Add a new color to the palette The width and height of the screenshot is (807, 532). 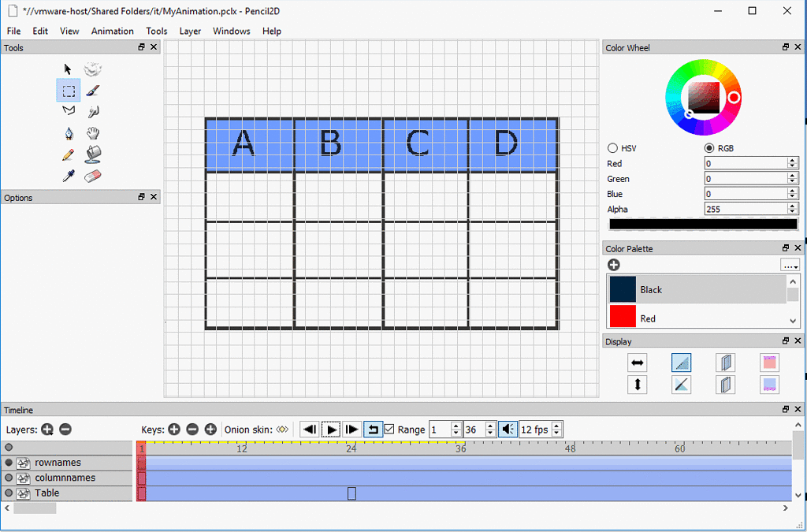[x=613, y=265]
